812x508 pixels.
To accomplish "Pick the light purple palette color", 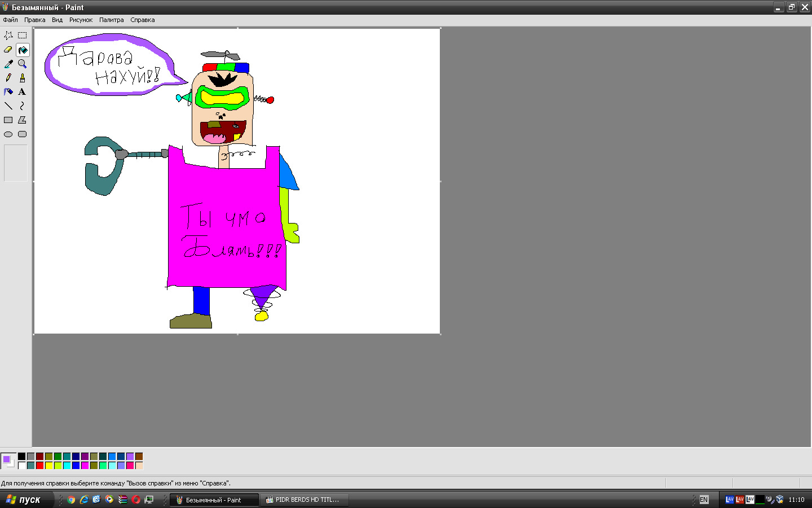I will (x=130, y=457).
